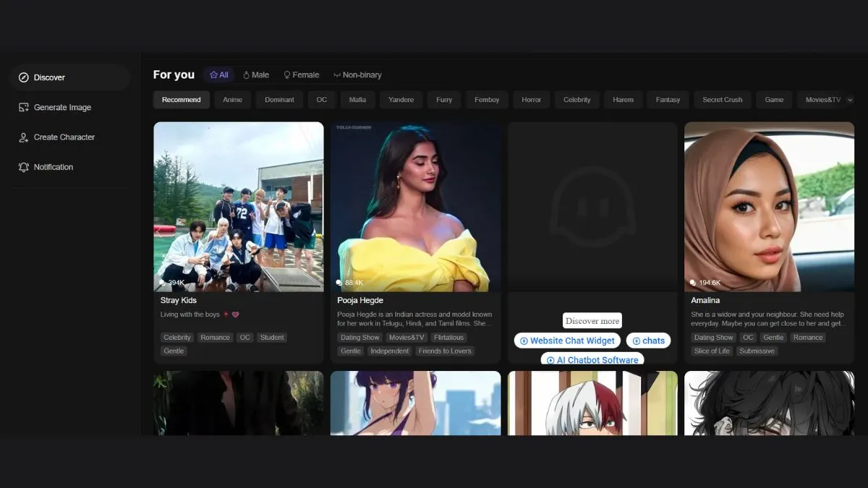Click the Celebrity tag on Stray Kids card
The height and width of the screenshot is (488, 868).
coord(176,337)
